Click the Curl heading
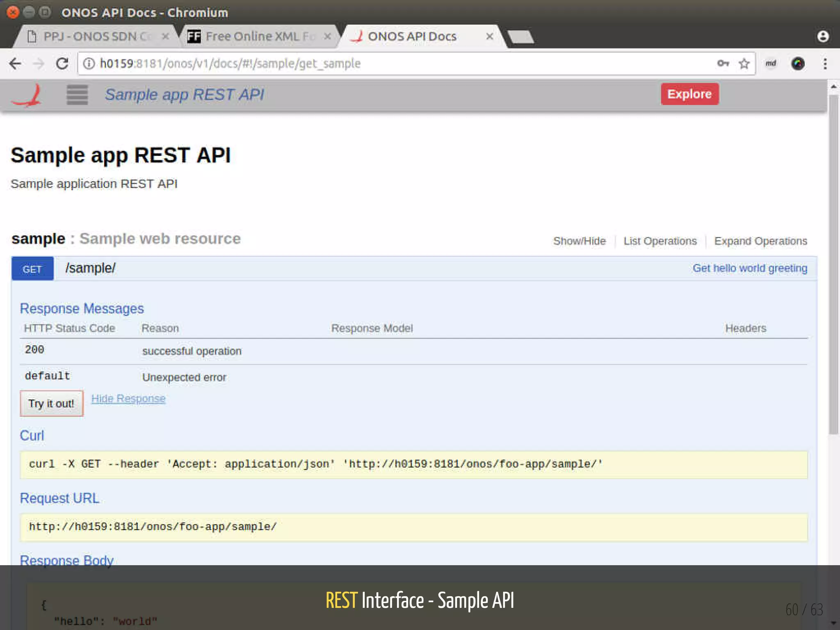Image resolution: width=840 pixels, height=630 pixels. pyautogui.click(x=32, y=436)
